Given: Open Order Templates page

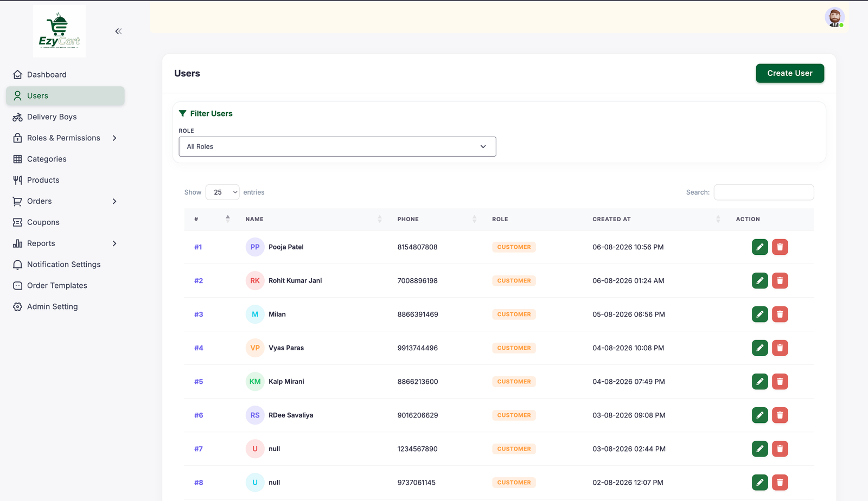Looking at the screenshot, I should coord(65,286).
